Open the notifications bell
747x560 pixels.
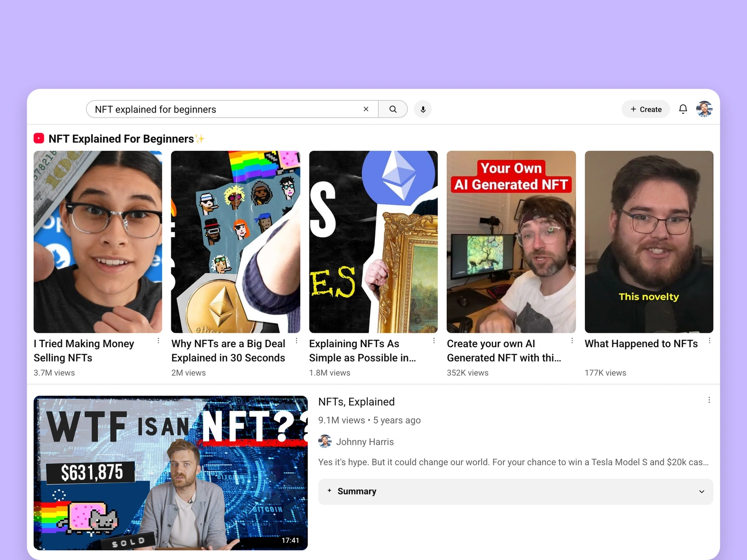(683, 109)
